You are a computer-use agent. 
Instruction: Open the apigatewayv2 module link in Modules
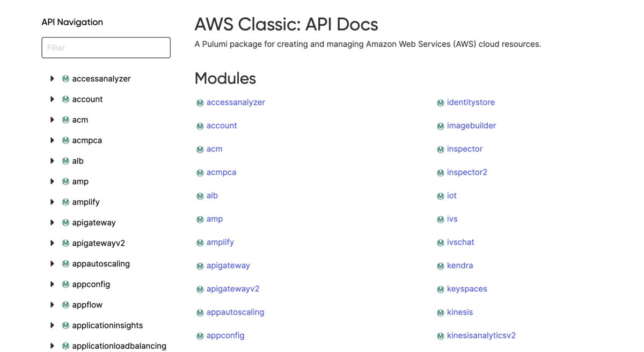coord(233,289)
